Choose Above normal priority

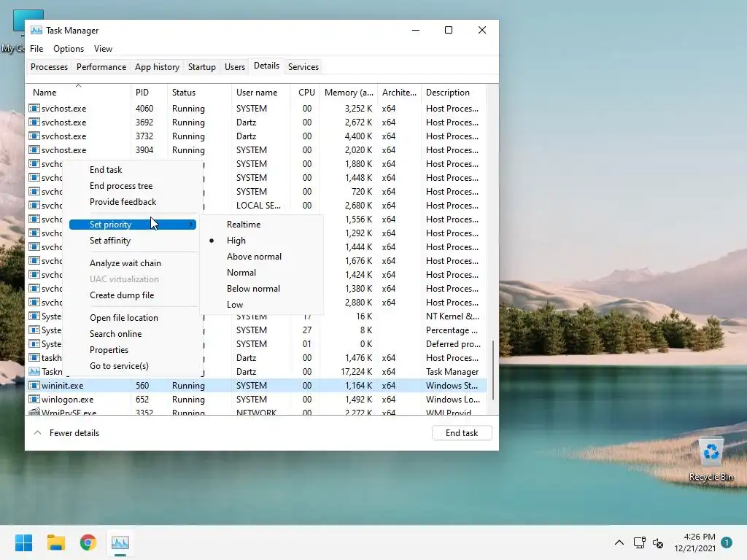[254, 256]
